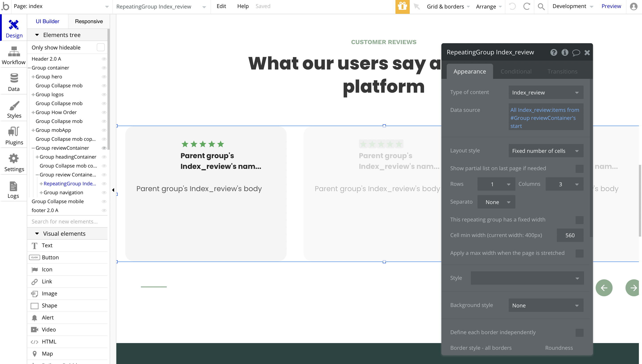This screenshot has height=364, width=642.
Task: Click the gift box icon
Action: 402,6
